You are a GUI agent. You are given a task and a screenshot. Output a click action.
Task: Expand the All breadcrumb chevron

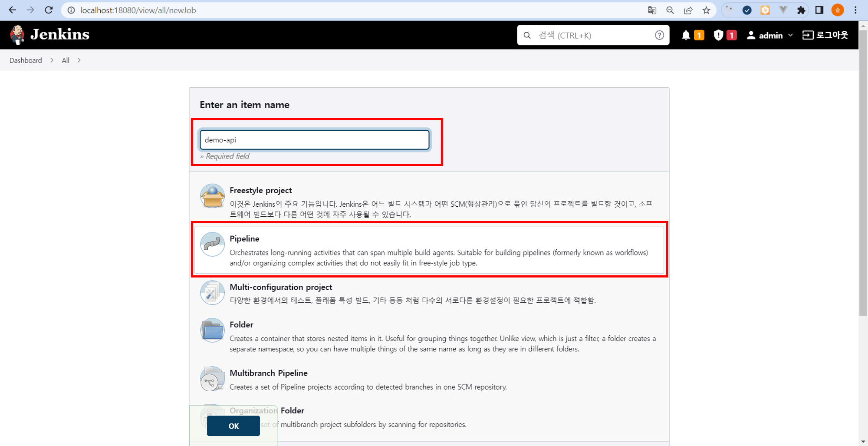coord(79,60)
